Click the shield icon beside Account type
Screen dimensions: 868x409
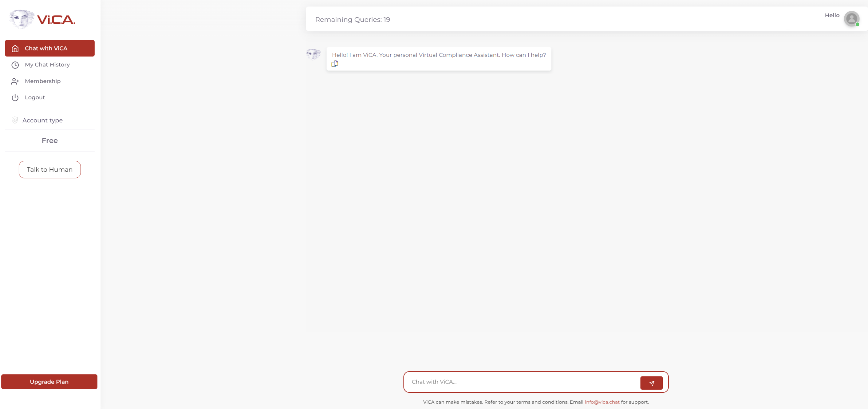(x=15, y=120)
